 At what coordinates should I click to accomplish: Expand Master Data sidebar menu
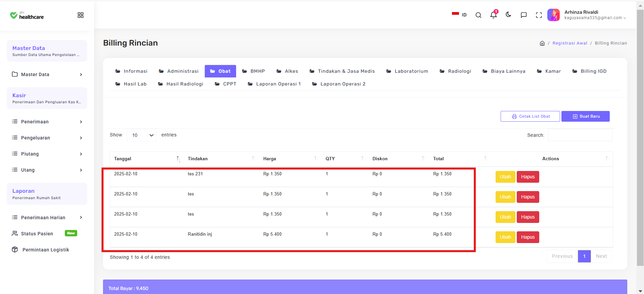tap(47, 74)
